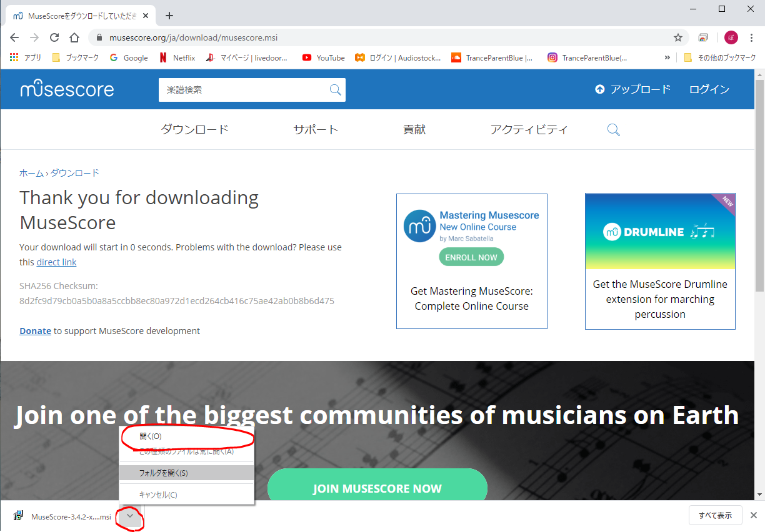765x532 pixels.
Task: Open the その他のブックマーク folder
Action: [x=720, y=57]
